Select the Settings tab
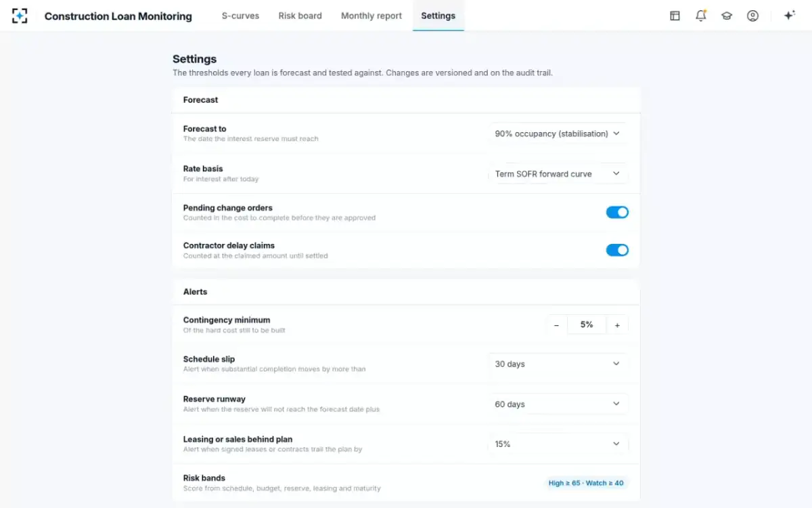Viewport: 812px width, 508px height. pos(438,16)
